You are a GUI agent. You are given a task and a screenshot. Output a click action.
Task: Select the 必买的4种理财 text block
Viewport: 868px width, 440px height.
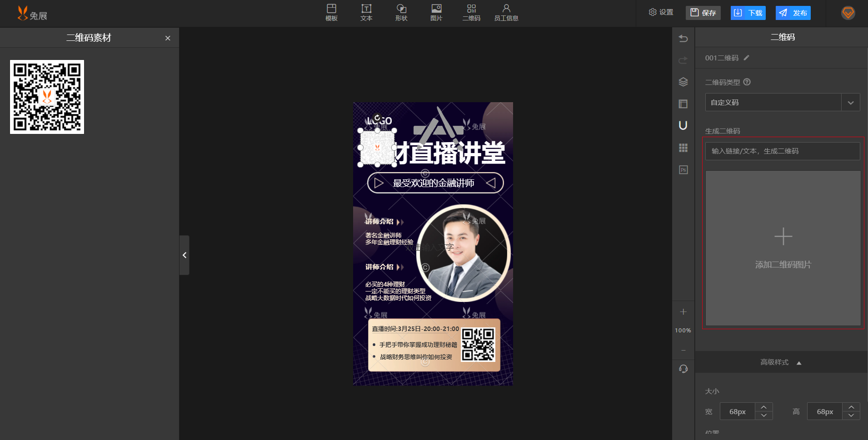(398, 291)
